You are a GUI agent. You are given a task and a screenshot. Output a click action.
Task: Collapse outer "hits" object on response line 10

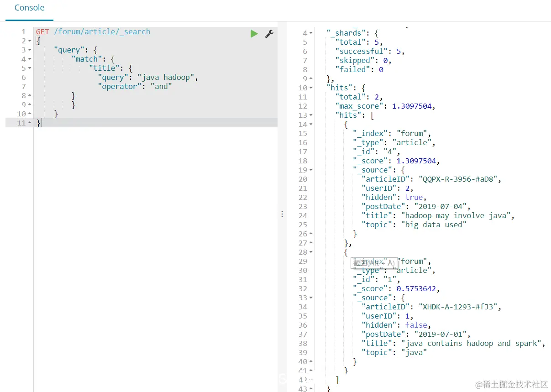(x=311, y=88)
